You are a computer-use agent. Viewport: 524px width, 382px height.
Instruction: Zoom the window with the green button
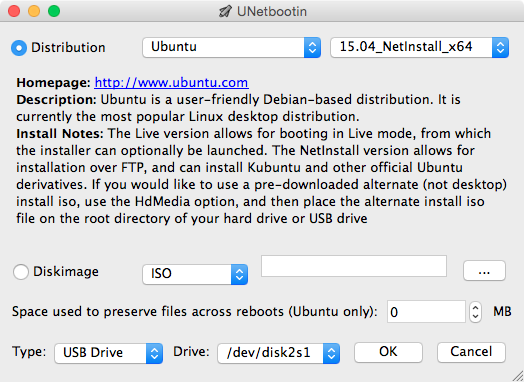click(x=54, y=11)
